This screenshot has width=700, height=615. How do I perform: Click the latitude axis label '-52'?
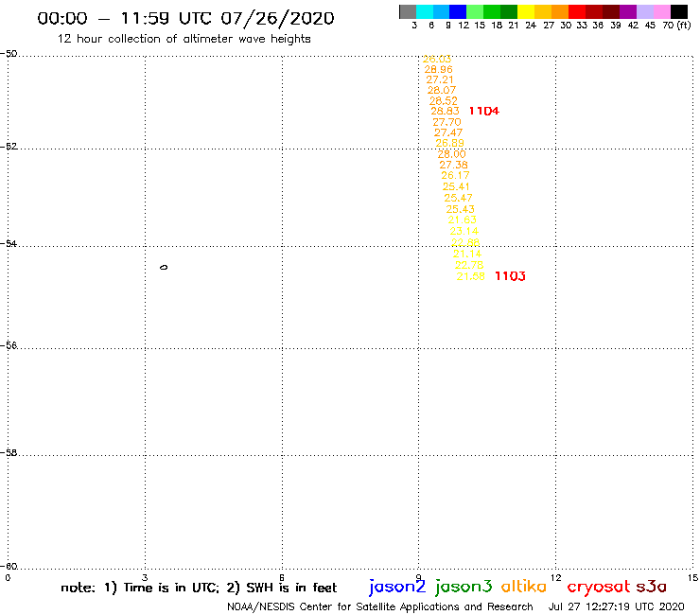(9, 147)
